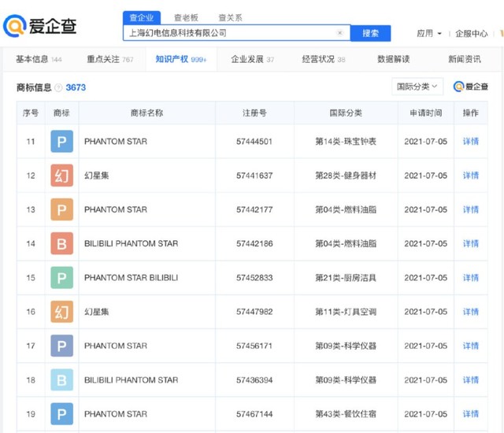Click registration number 57442177
Image resolution: width=504 pixels, height=433 pixels.
(x=254, y=209)
